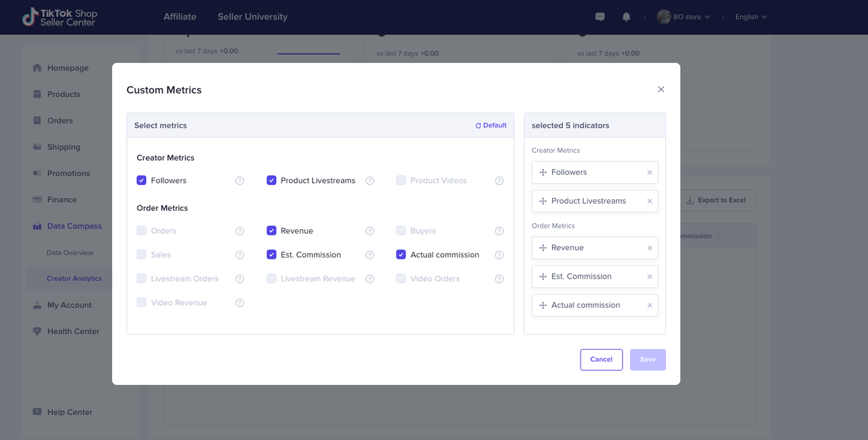Open the Affiliate menu in header
Image resolution: width=868 pixels, height=440 pixels.
180,17
